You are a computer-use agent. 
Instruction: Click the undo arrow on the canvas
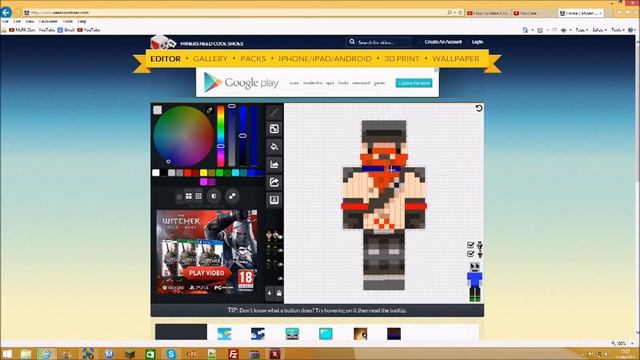coord(479,108)
